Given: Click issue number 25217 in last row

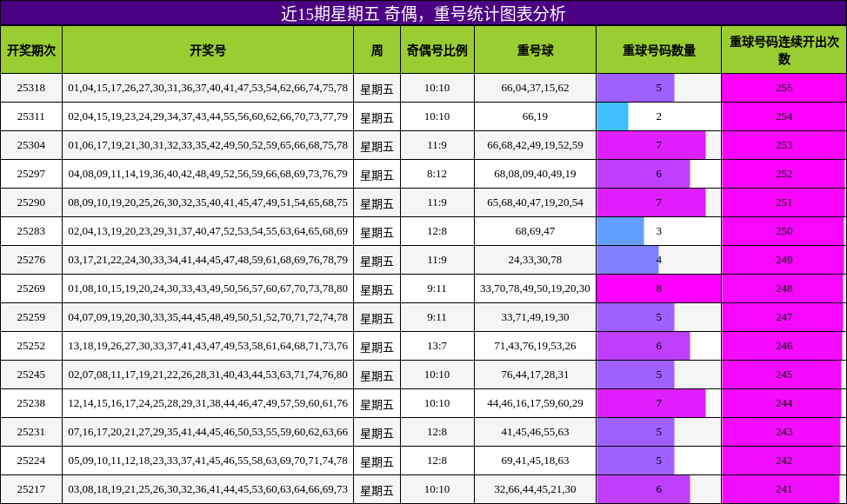Looking at the screenshot, I should pyautogui.click(x=31, y=488).
